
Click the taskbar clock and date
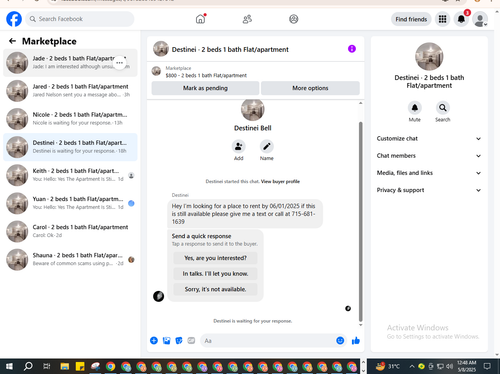466,366
